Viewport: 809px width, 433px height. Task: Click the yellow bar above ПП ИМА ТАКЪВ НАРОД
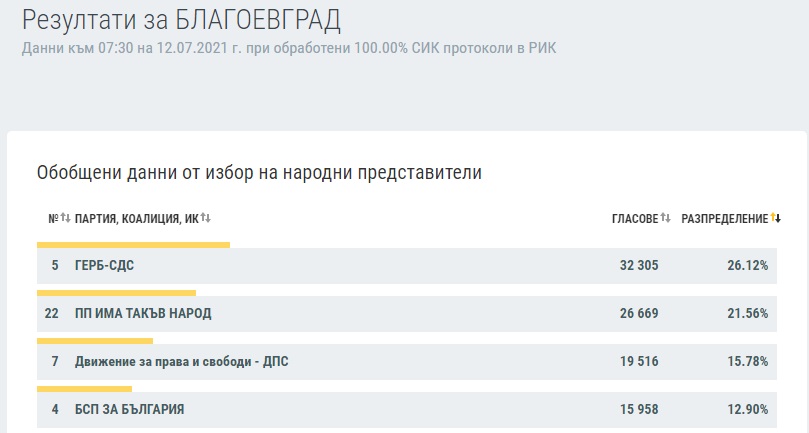[x=117, y=293]
